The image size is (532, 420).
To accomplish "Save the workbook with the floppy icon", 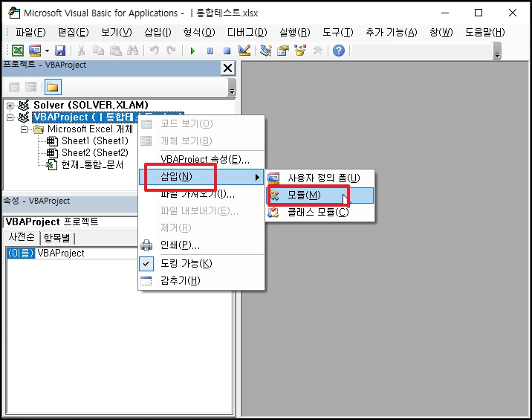I will pos(60,51).
